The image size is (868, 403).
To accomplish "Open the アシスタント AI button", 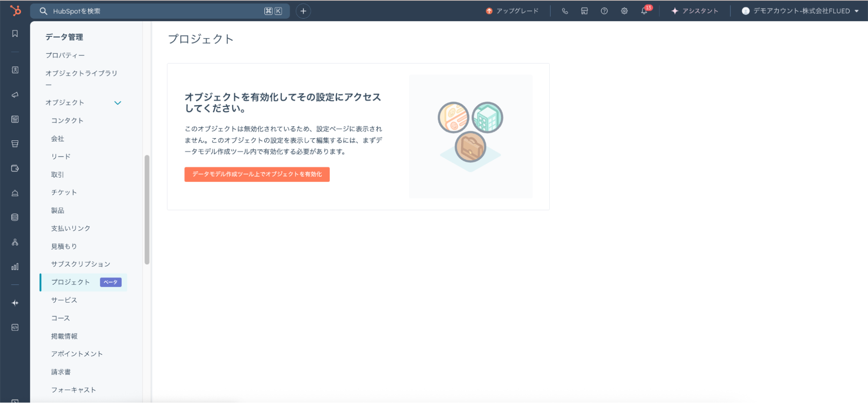I will [695, 11].
